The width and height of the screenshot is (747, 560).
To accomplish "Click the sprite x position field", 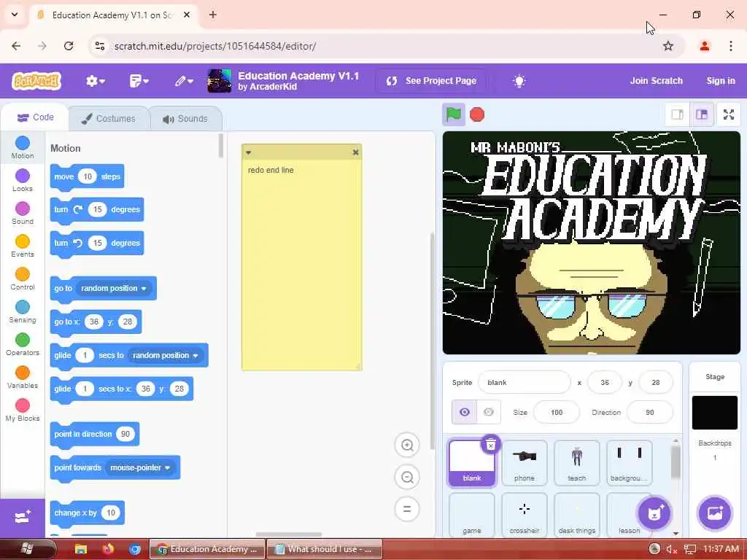I will coord(605,382).
